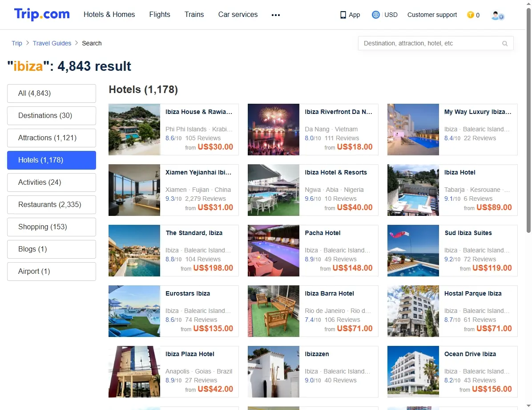Select the Destinations (30) filter
Viewport: 532px width, 410px height.
[x=52, y=115]
